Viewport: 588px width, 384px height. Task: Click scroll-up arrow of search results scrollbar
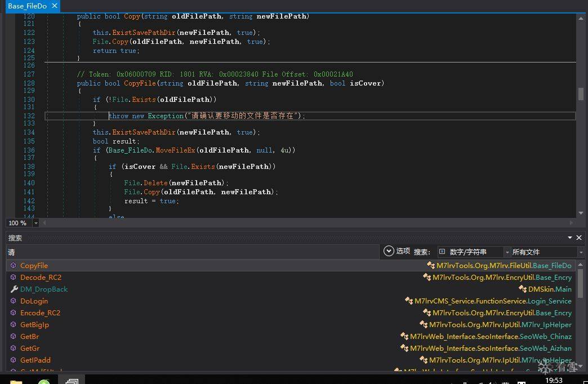click(581, 265)
